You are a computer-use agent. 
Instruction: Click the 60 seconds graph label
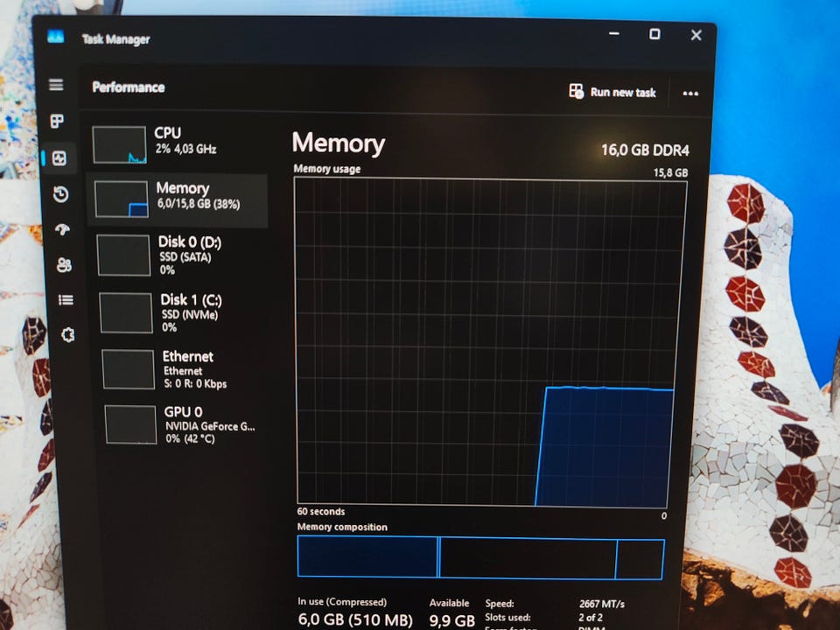click(321, 512)
